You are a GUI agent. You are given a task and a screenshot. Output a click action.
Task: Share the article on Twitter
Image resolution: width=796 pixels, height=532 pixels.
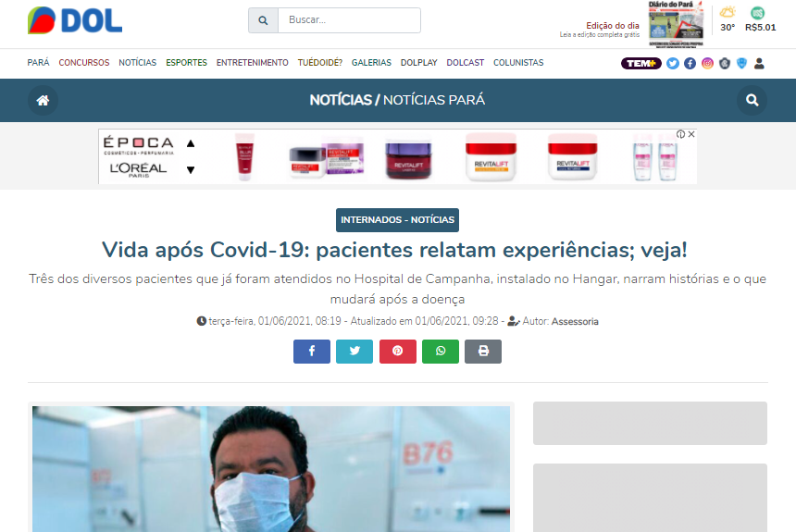(x=354, y=352)
